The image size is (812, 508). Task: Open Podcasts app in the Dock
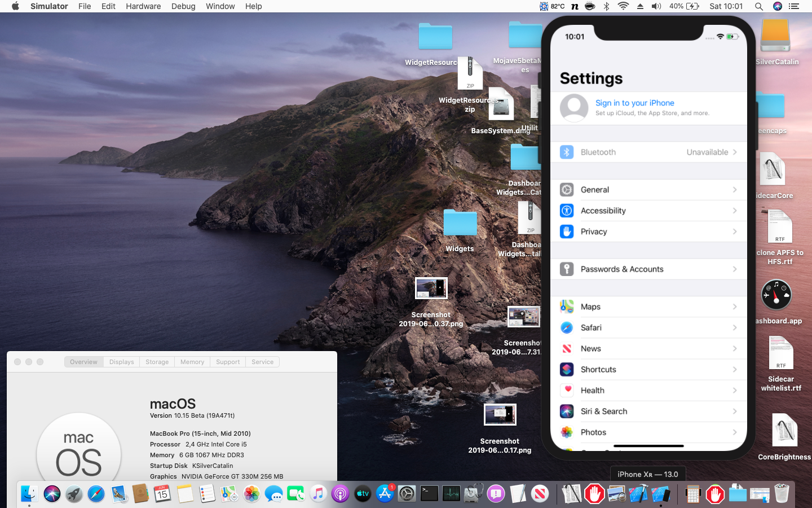click(x=340, y=494)
